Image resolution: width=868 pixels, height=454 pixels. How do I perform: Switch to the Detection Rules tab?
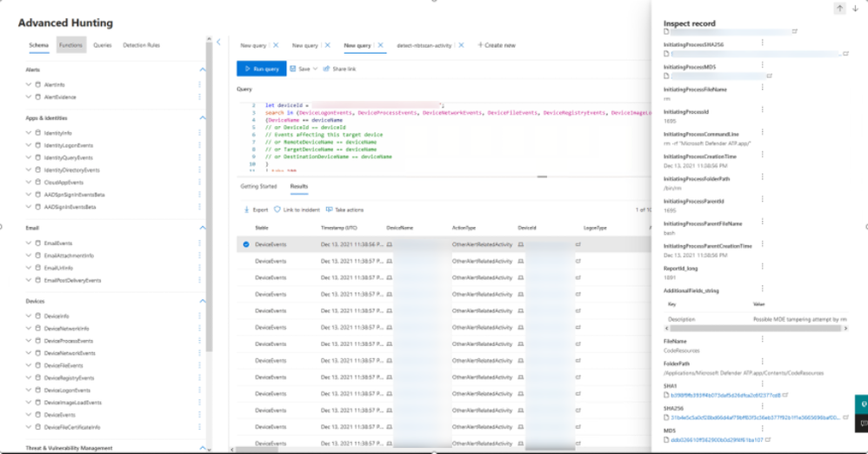141,45
